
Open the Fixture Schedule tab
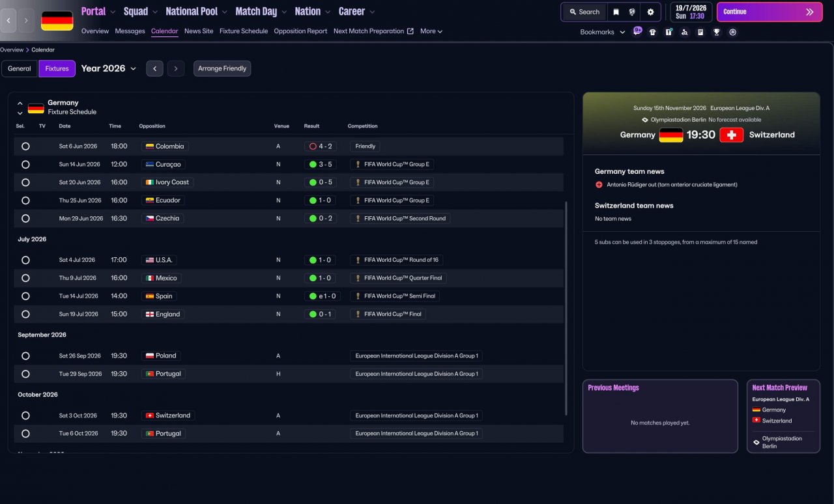244,31
